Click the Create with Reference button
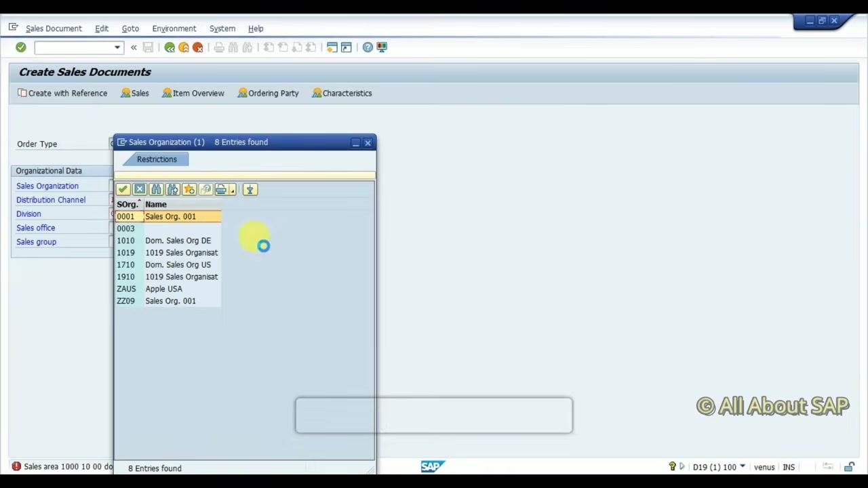868x488 pixels. [x=62, y=94]
